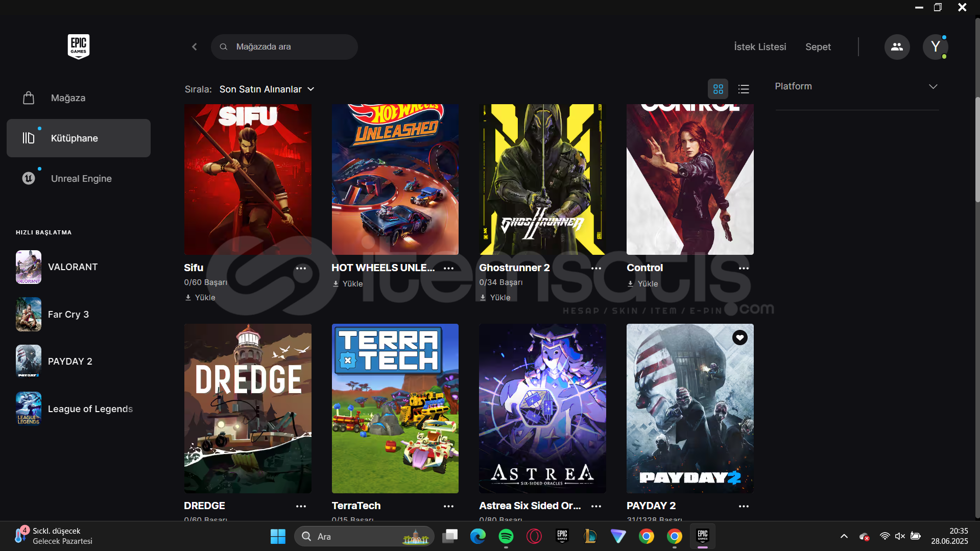Toggle the PAYDAY 2 favorite heart
Viewport: 980px width, 551px height.
[739, 338]
